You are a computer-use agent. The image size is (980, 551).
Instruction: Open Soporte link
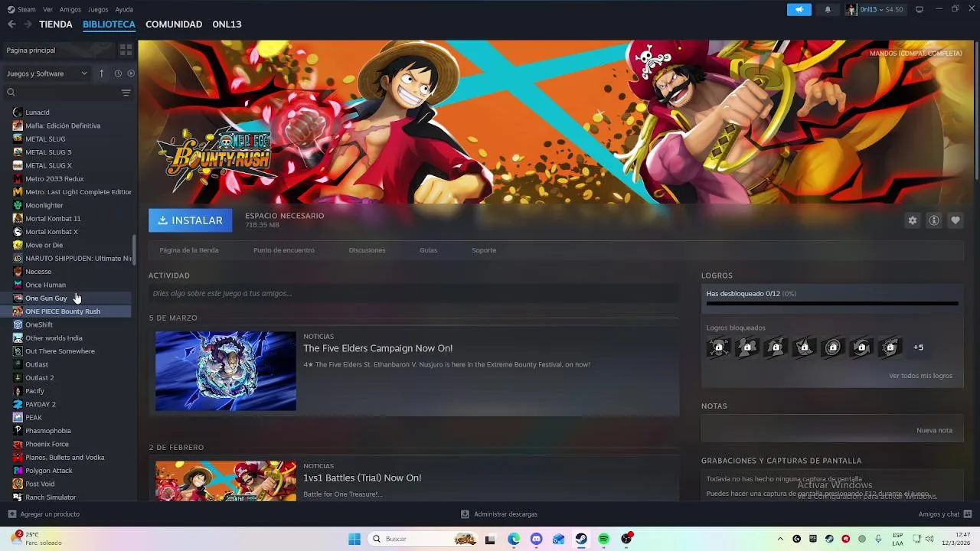coord(484,250)
